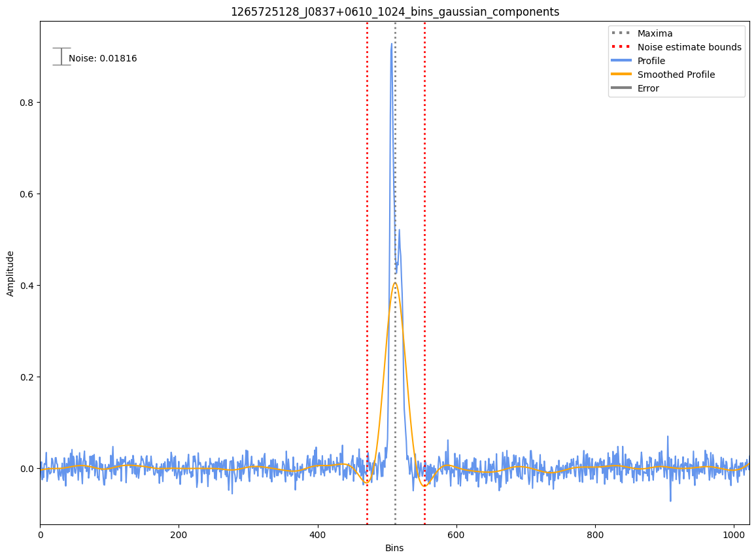The width and height of the screenshot is (756, 559).
Task: Click the 'Amplitude' y-axis label
Action: pos(10,273)
